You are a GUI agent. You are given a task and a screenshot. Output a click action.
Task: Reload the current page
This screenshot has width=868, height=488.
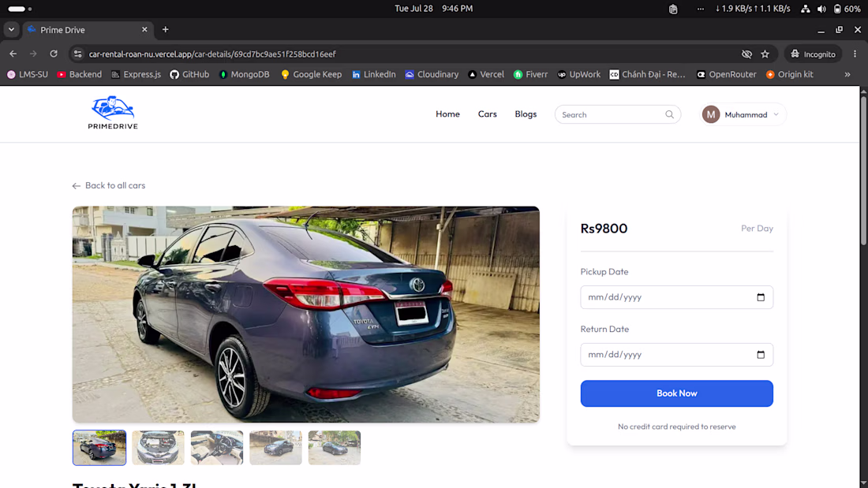[54, 54]
